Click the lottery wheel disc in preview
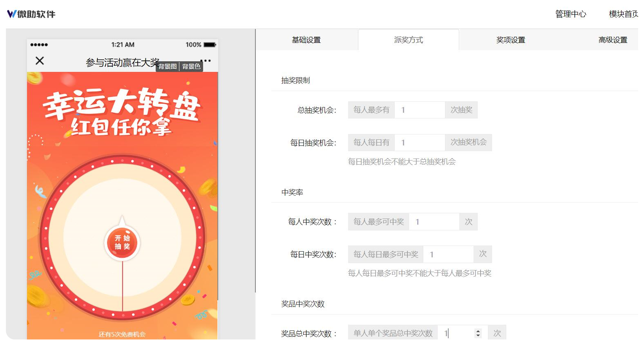The height and width of the screenshot is (346, 644). 122,237
